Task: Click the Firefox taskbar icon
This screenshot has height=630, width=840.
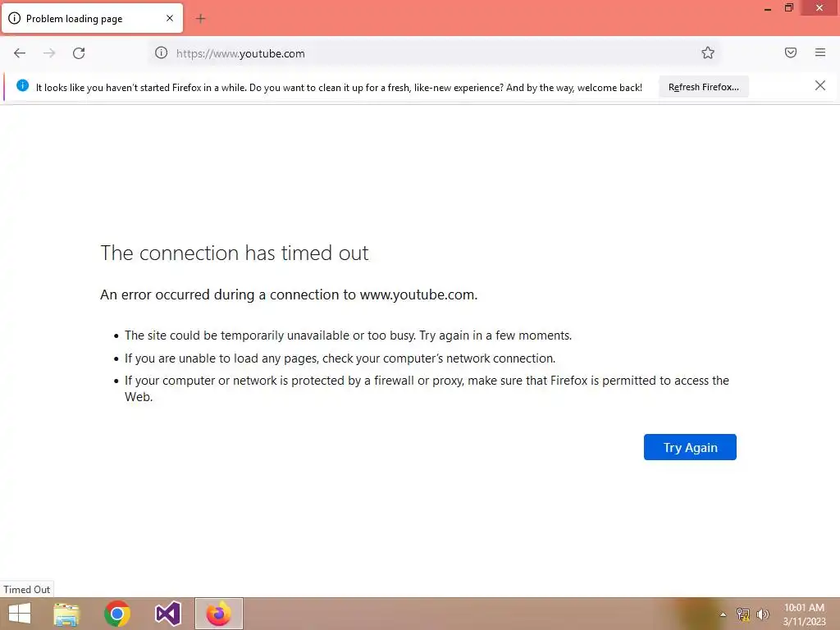Action: click(218, 614)
